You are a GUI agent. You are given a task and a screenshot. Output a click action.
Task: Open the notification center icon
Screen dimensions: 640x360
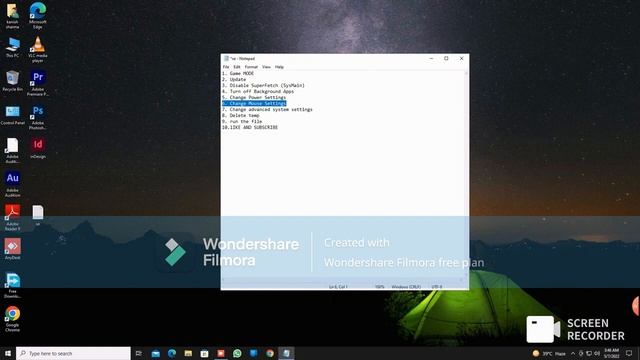point(629,353)
